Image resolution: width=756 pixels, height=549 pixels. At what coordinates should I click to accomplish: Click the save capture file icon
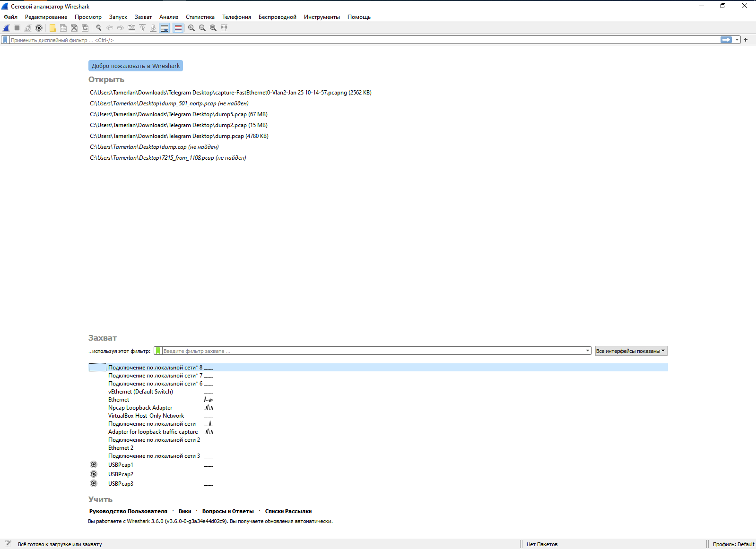[x=63, y=28]
